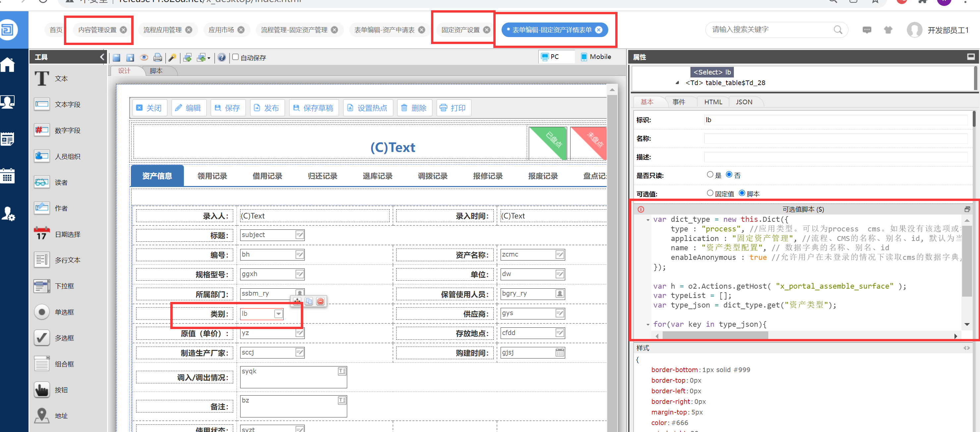Collapse the 工具 panel arrow
980x432 pixels.
(x=102, y=57)
